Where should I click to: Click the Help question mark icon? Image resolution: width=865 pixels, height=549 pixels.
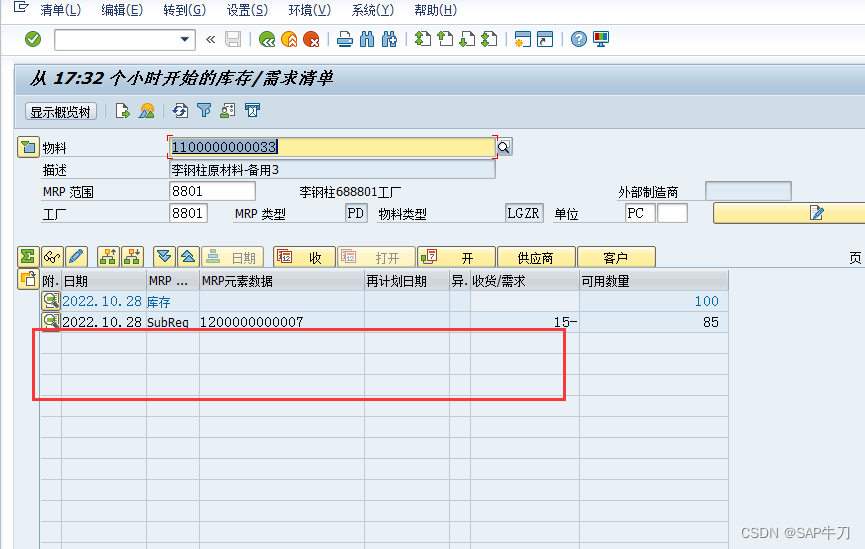(579, 39)
